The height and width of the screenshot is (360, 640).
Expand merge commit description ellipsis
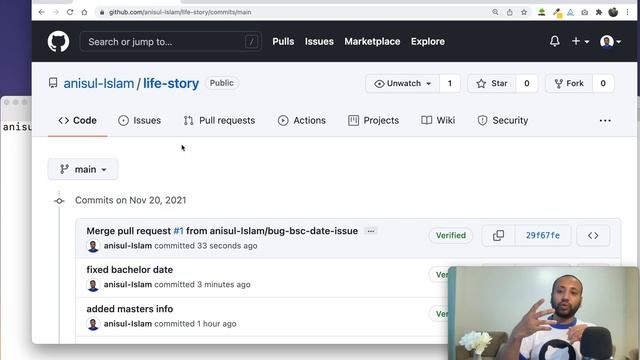[x=371, y=231]
